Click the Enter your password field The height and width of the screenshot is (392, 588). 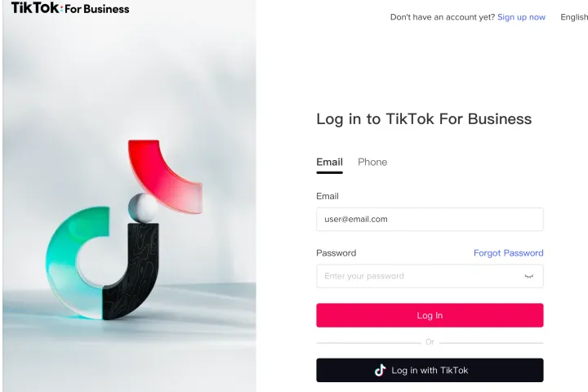click(x=430, y=276)
